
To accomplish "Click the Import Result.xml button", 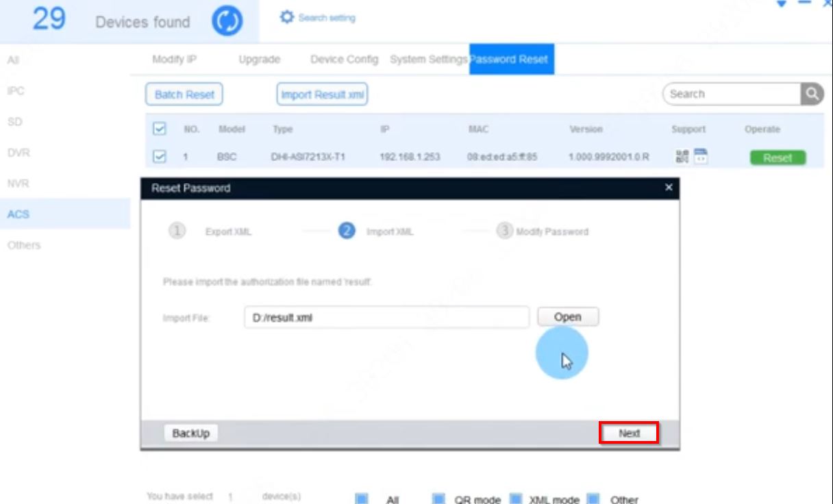I will pyautogui.click(x=322, y=94).
